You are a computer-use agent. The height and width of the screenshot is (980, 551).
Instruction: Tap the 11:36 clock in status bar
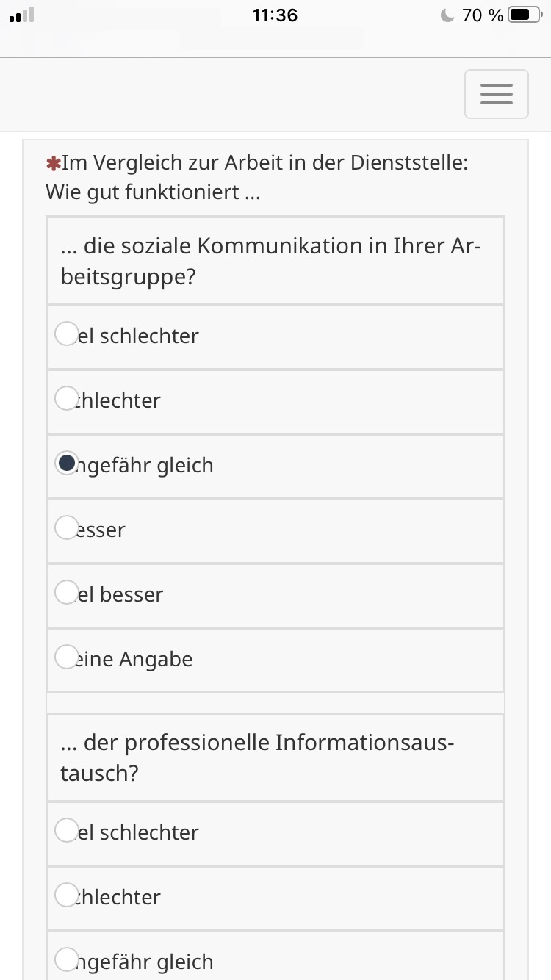click(x=275, y=15)
